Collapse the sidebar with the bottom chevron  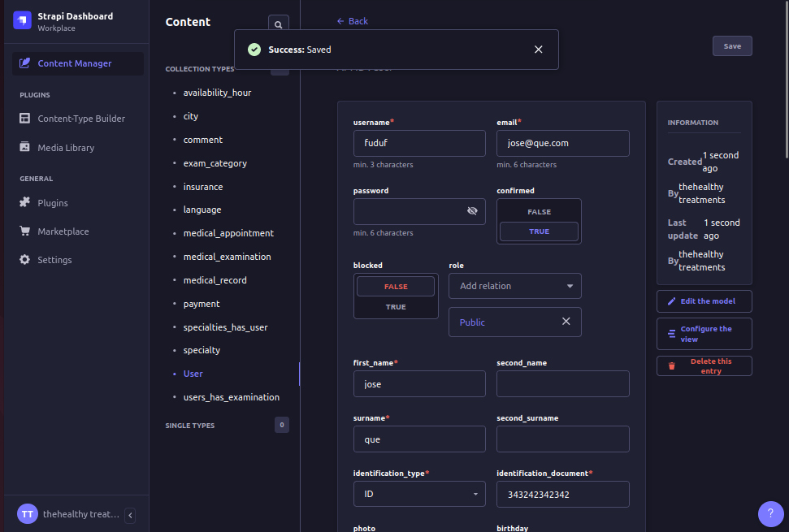(x=130, y=514)
